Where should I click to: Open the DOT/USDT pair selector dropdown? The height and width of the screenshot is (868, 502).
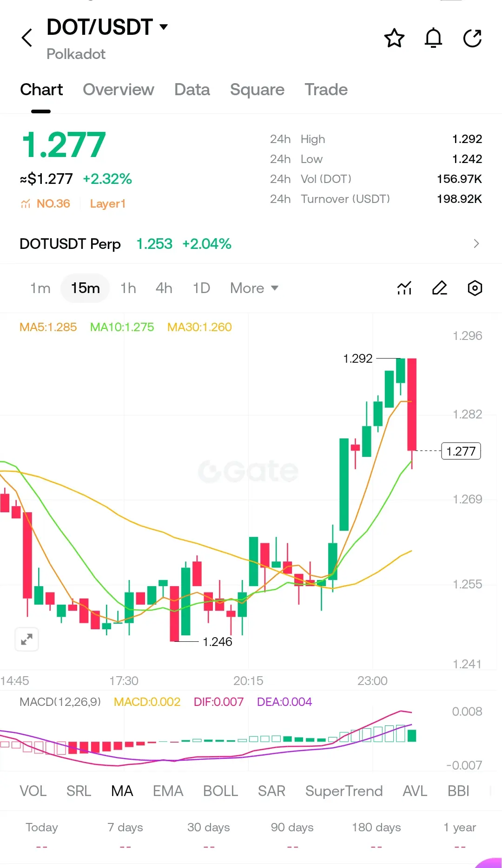(107, 27)
